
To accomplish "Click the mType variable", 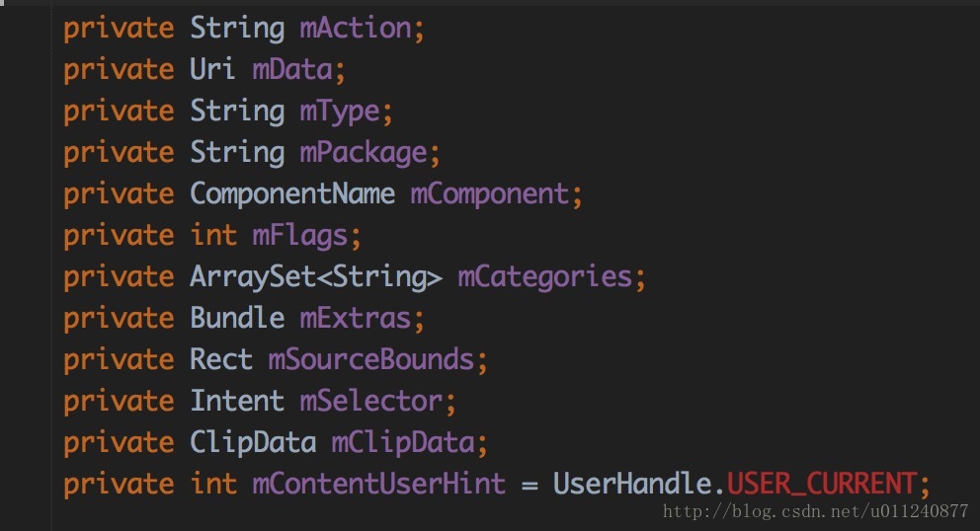I will tap(340, 113).
